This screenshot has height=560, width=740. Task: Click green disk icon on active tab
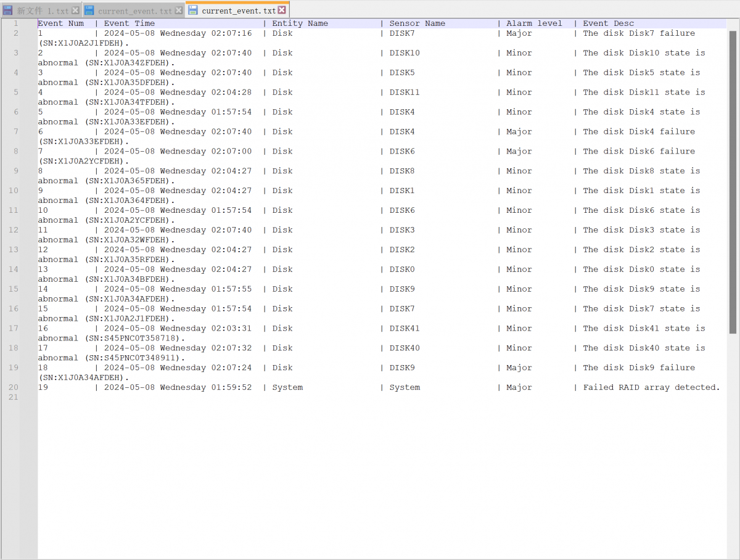(193, 10)
